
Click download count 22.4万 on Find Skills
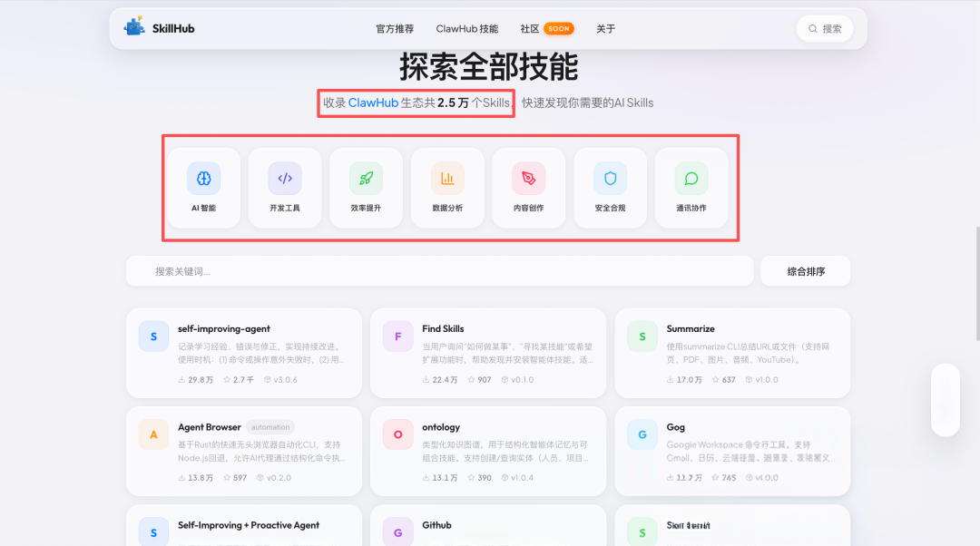click(440, 380)
